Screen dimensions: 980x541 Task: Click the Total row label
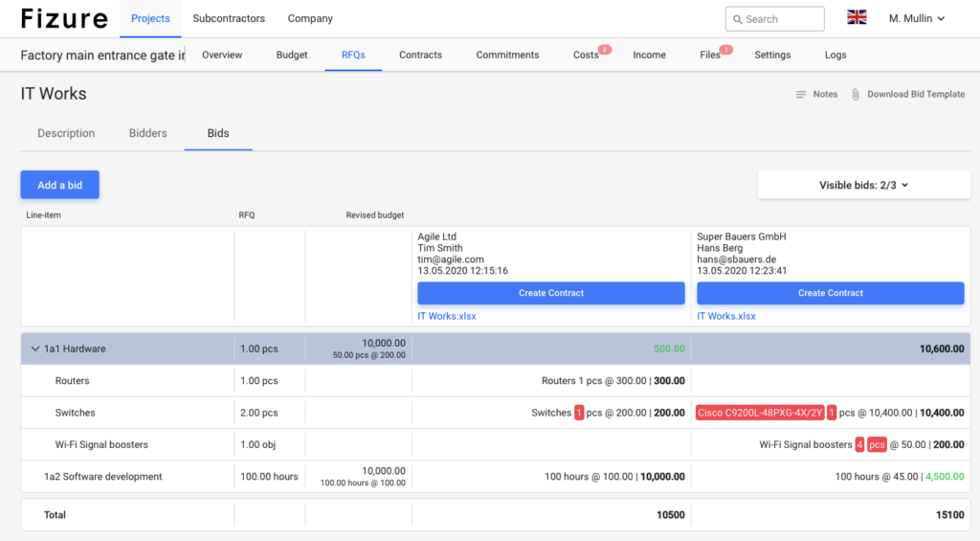[x=55, y=515]
